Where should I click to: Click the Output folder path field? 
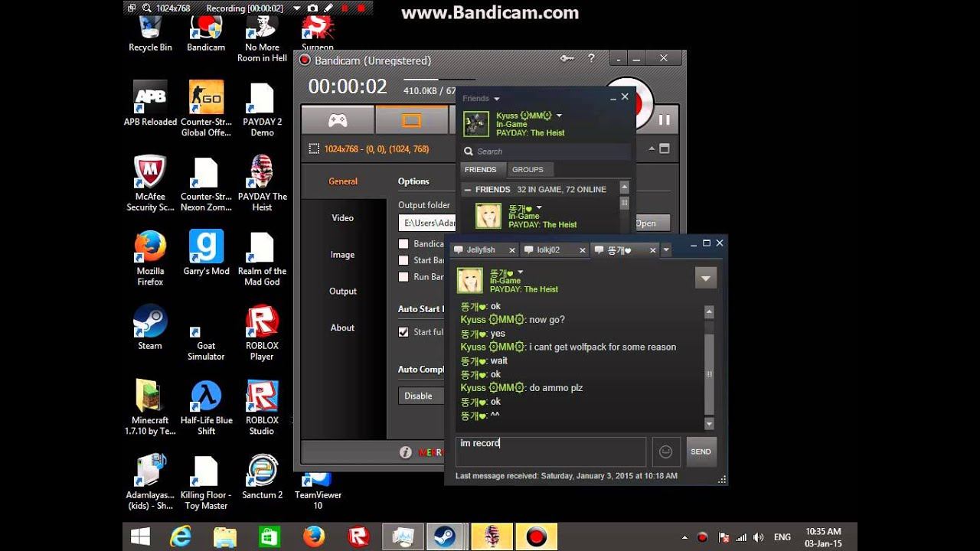click(427, 223)
